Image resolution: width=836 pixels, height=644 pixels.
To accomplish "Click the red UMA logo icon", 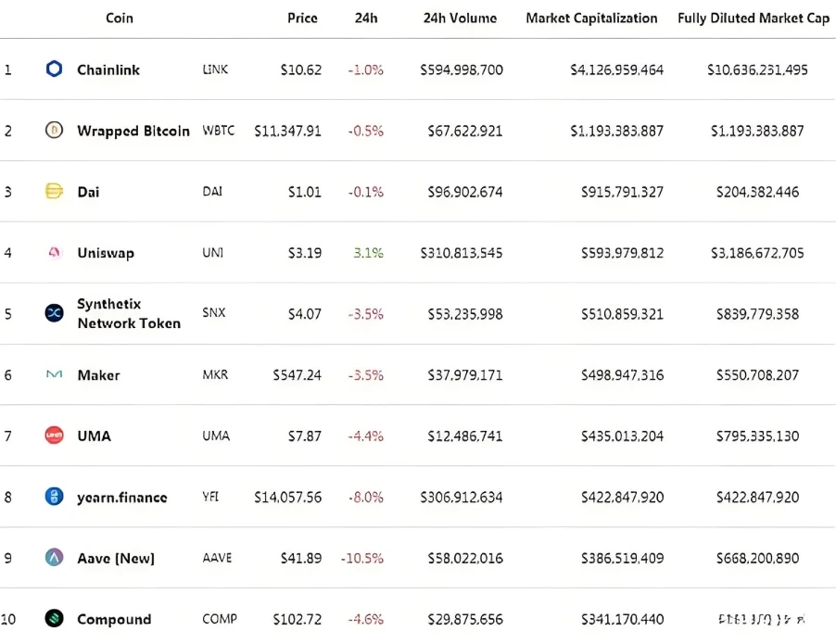I will (x=54, y=435).
